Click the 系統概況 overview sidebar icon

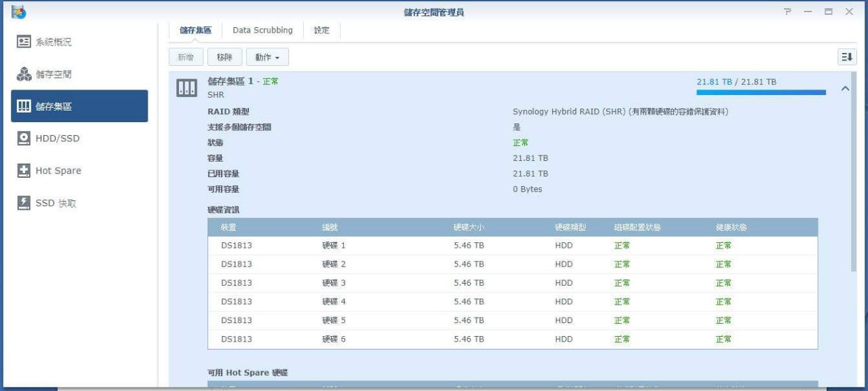pyautogui.click(x=24, y=42)
